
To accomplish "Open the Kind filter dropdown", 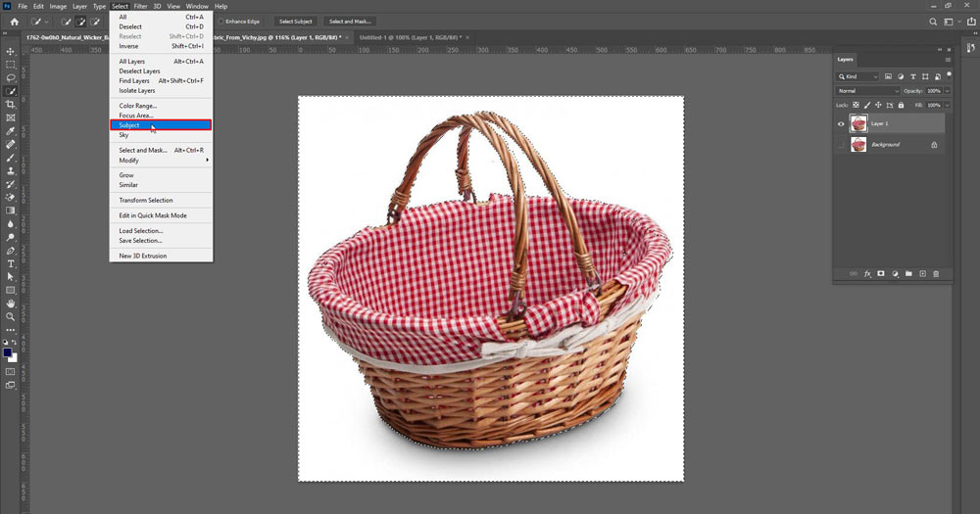I will 857,76.
